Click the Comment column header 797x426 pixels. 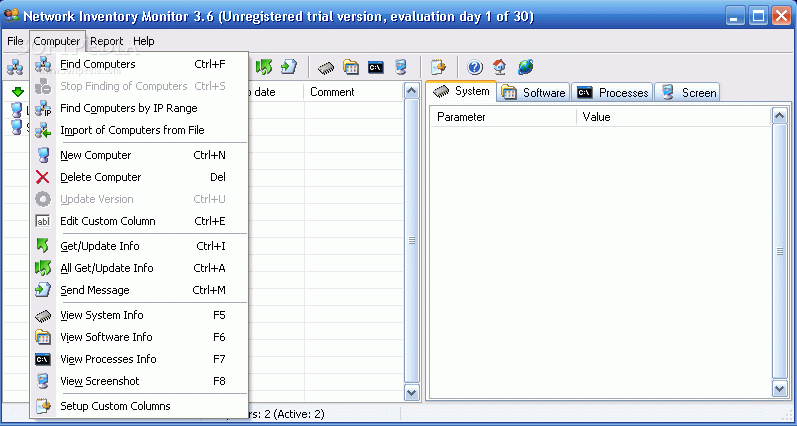(355, 92)
